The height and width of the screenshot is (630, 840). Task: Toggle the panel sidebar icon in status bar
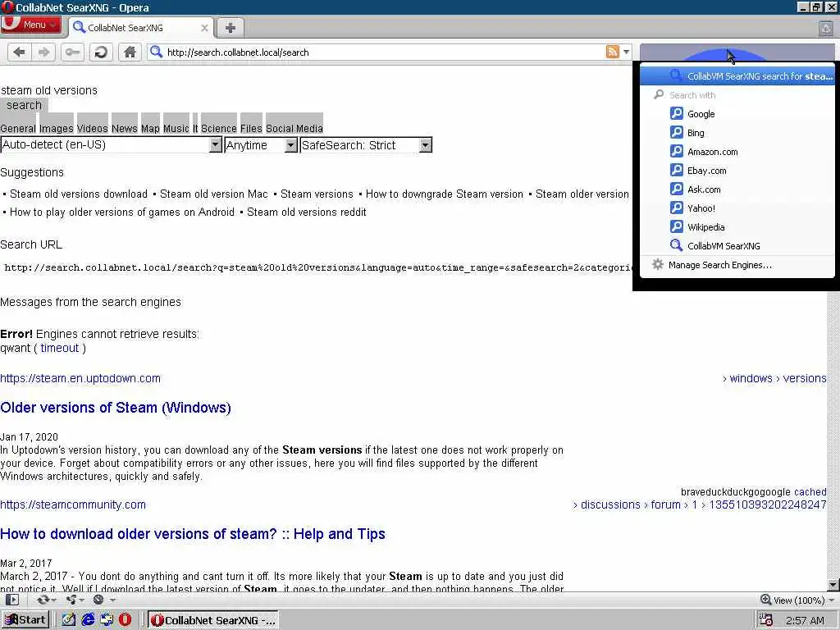(11, 600)
